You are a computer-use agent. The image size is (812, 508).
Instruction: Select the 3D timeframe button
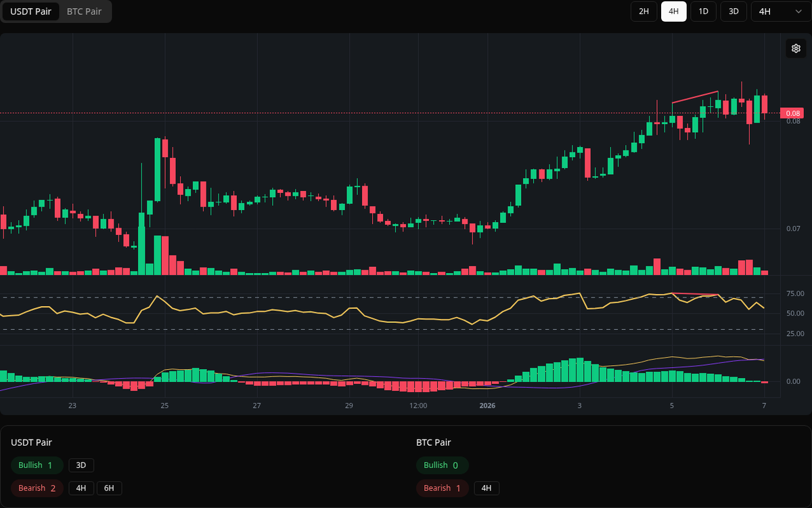(733, 12)
